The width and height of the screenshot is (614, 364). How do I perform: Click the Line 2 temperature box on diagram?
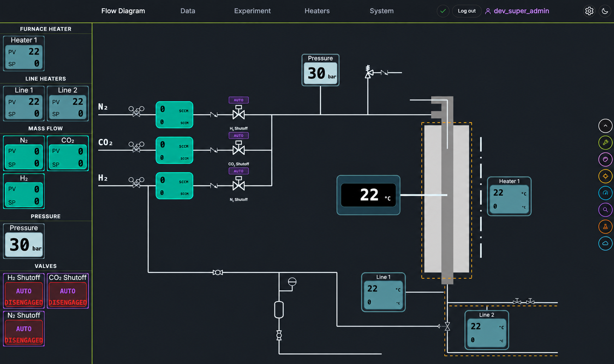487,330
